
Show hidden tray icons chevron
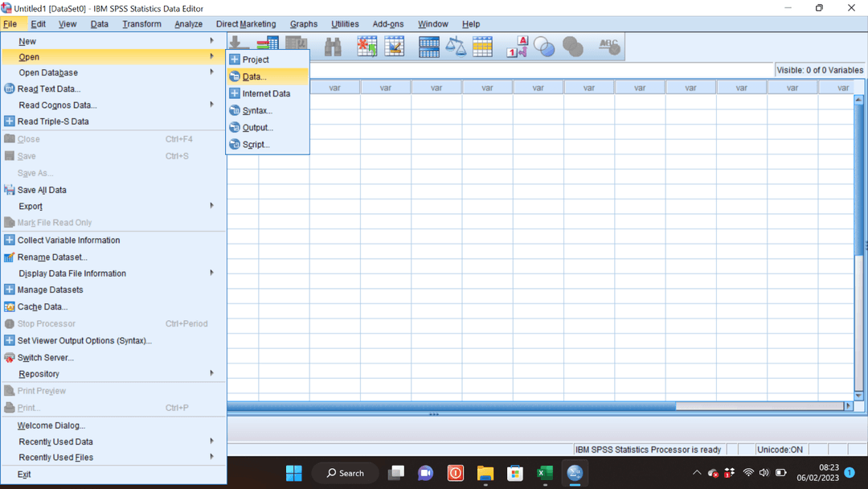(697, 472)
